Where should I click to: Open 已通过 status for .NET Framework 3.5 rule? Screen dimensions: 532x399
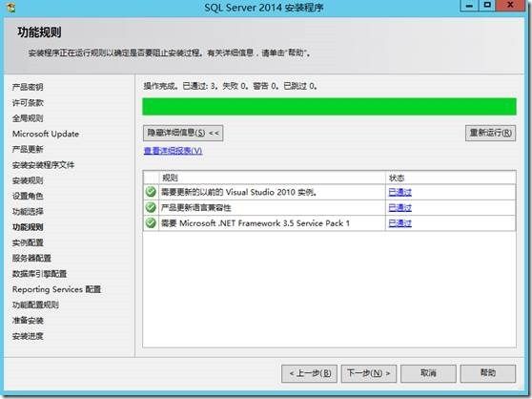point(400,223)
